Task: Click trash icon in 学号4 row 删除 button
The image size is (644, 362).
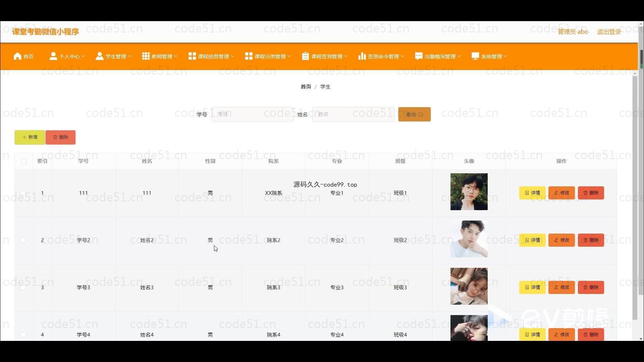Action: (x=586, y=335)
